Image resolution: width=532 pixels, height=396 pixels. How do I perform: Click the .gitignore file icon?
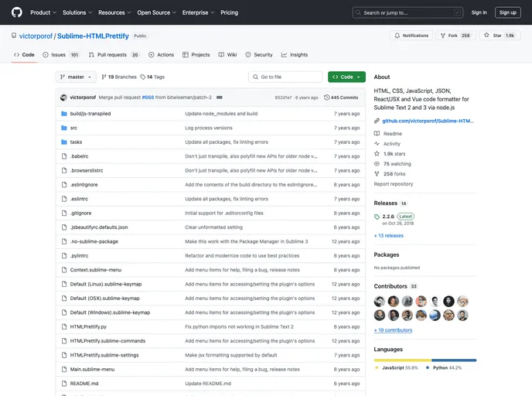64,213
